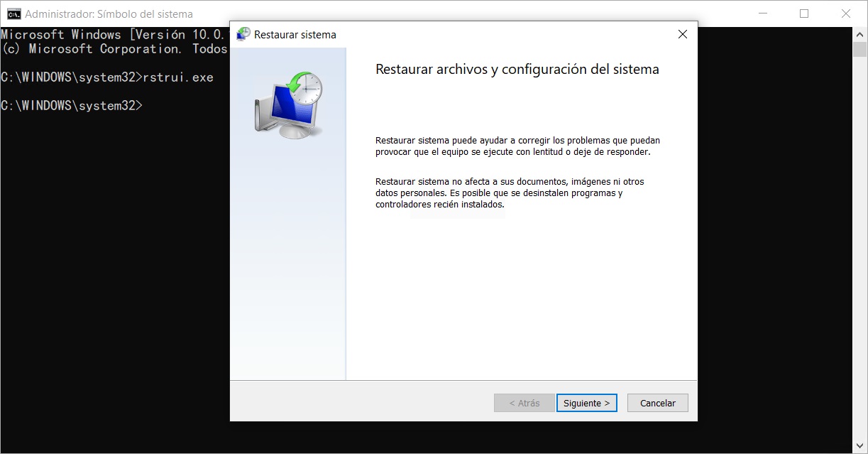Image resolution: width=868 pixels, height=454 pixels.
Task: Minimize the Símbolo del sistema window
Action: 762,13
